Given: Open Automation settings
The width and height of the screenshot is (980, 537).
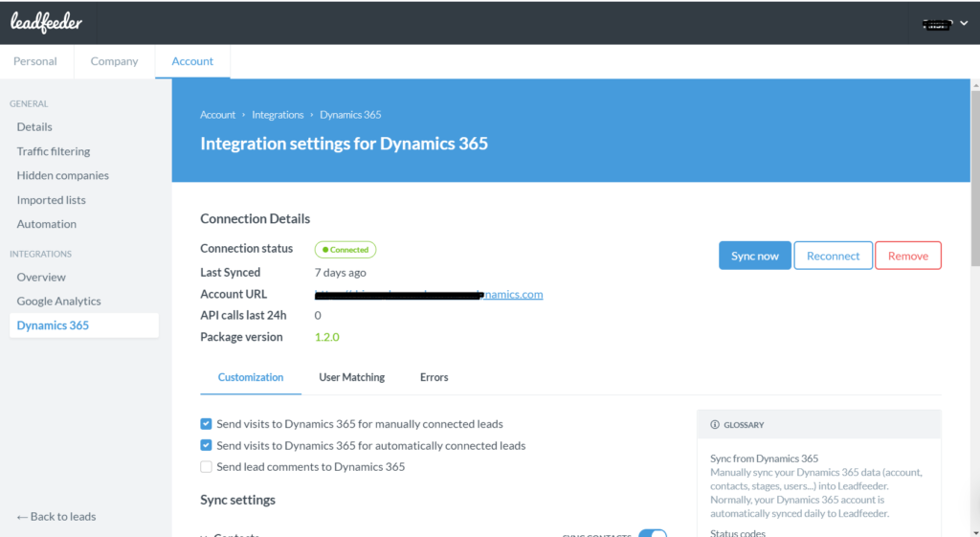Looking at the screenshot, I should click(46, 224).
